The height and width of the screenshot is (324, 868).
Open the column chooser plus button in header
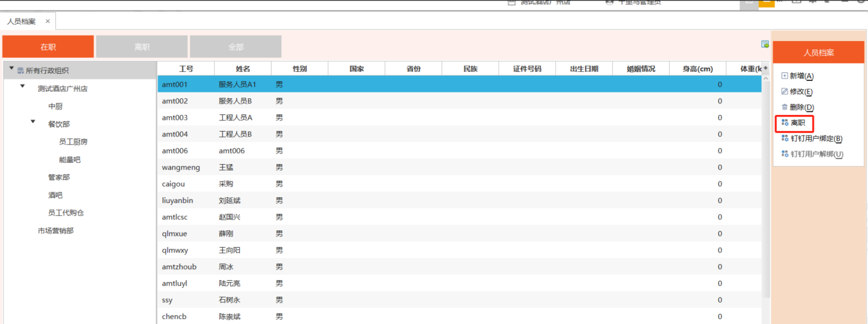pos(765,68)
